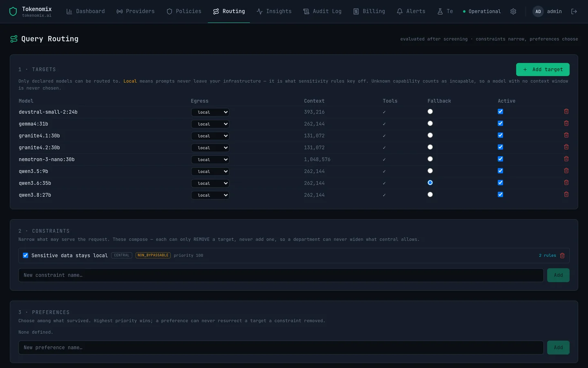Toggle Active checkbox for devstral-small-2:24b
The image size is (588, 368).
(x=500, y=112)
